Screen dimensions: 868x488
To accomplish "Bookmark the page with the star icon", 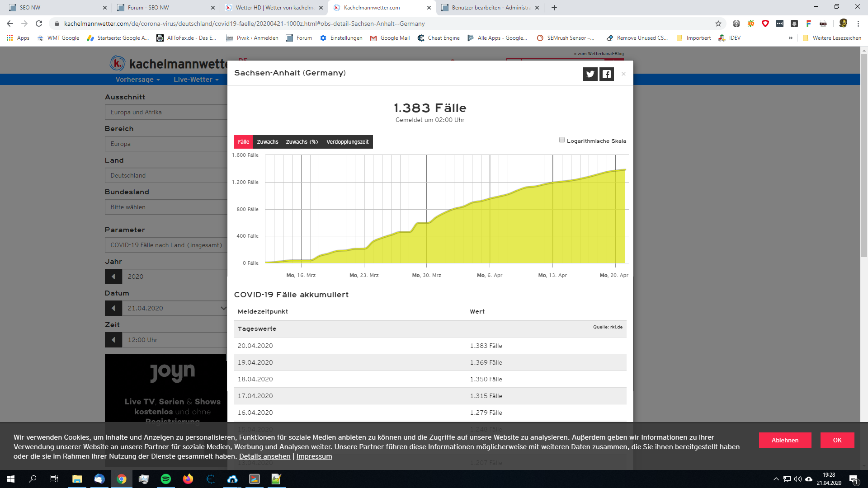I will pyautogui.click(x=718, y=23).
